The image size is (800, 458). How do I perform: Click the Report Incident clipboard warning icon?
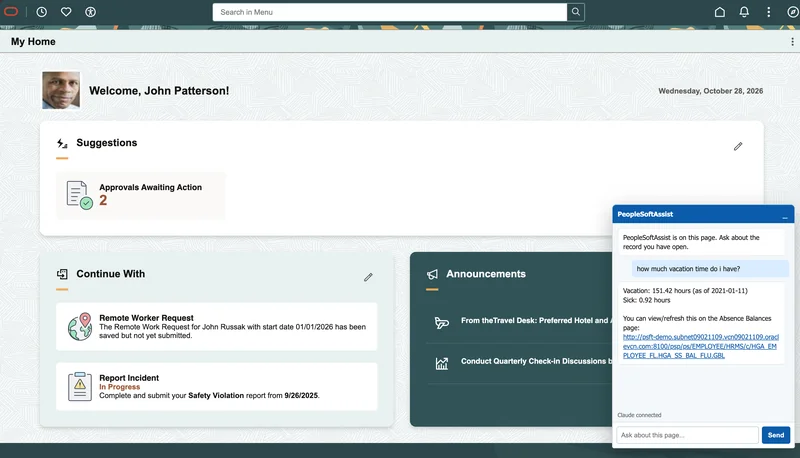pyautogui.click(x=80, y=387)
